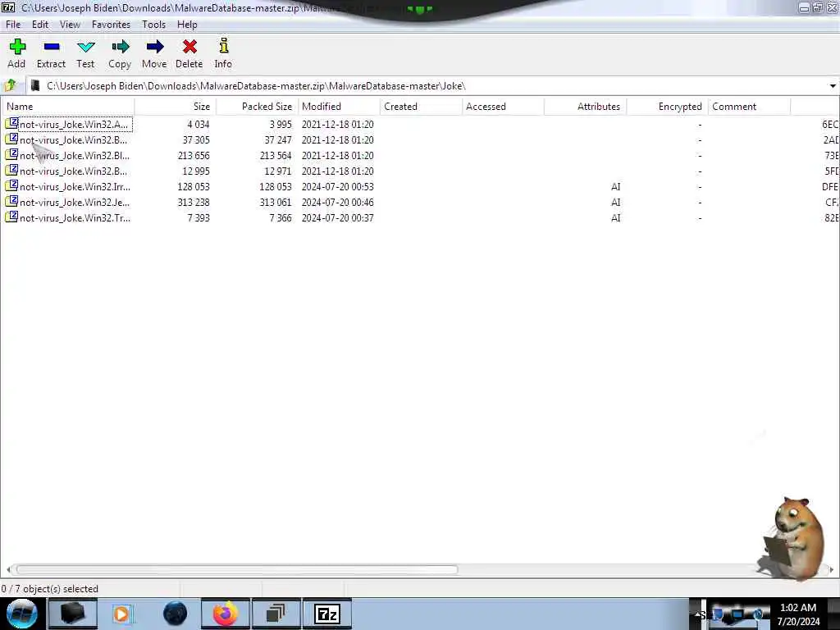Open Firefox from the taskbar
This screenshot has height=630, width=840.
pos(226,614)
